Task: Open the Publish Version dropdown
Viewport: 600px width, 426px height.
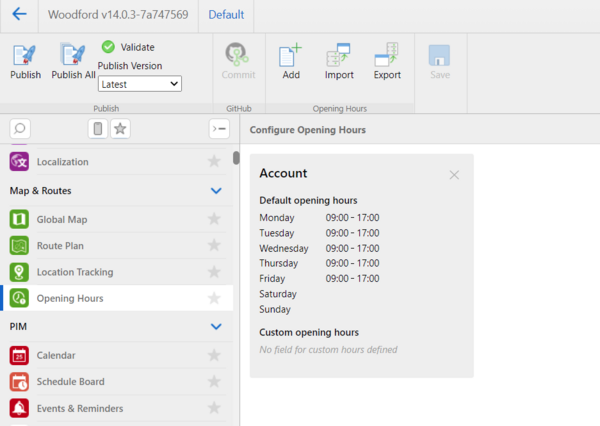Action: [139, 84]
